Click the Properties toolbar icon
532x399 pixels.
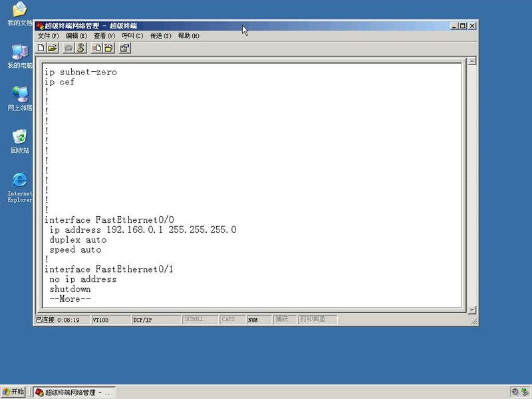pos(125,48)
